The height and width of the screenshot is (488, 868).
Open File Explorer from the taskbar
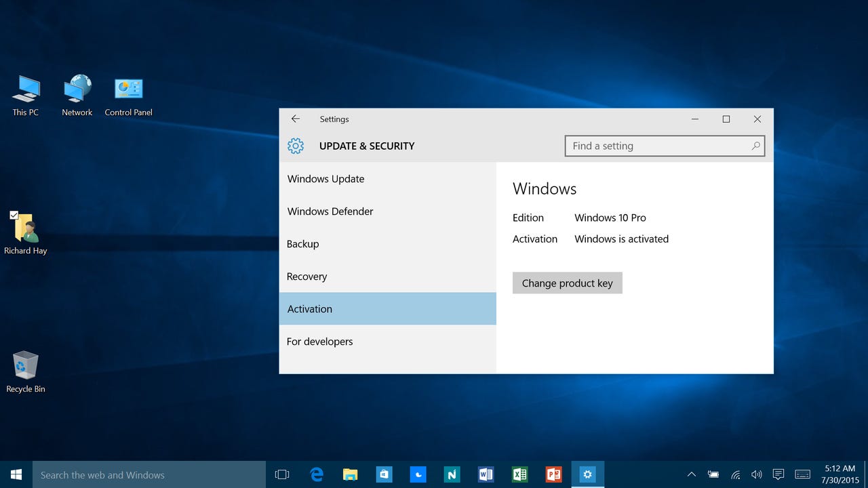[x=350, y=474]
